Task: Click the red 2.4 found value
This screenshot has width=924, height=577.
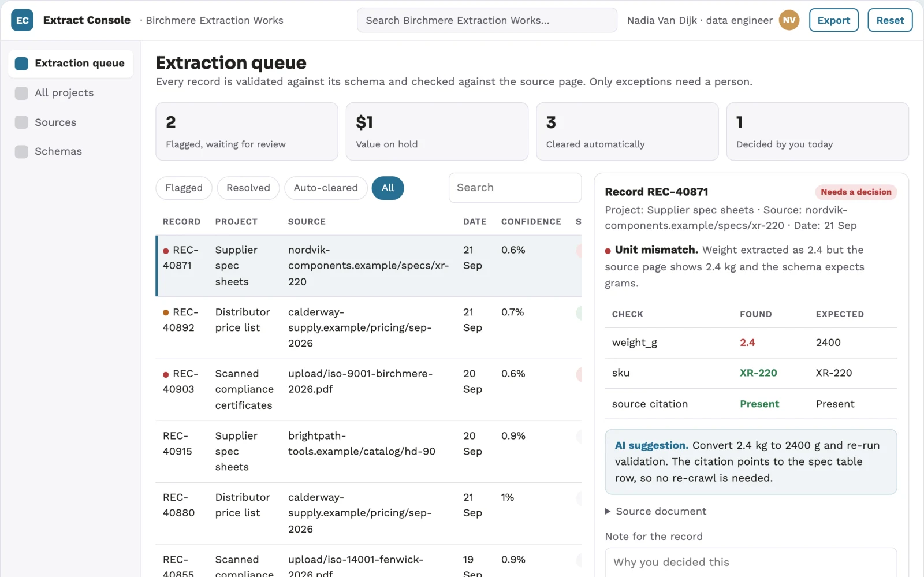Action: click(747, 343)
